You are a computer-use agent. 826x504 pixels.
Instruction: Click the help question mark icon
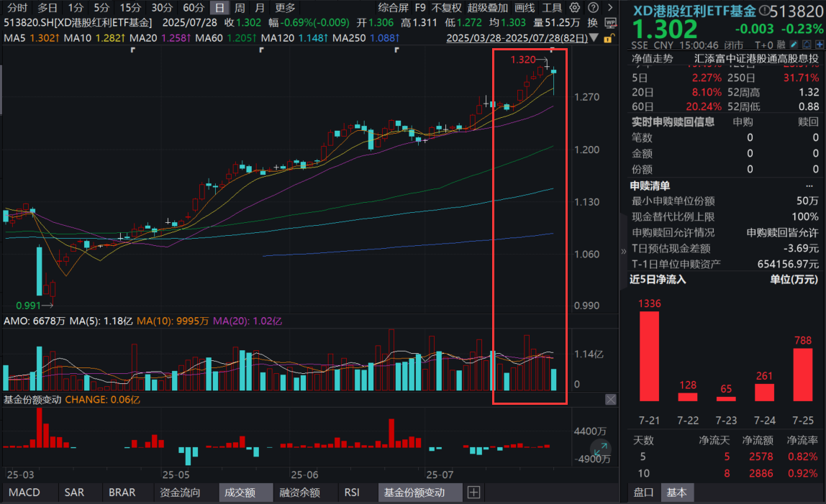coord(592,8)
